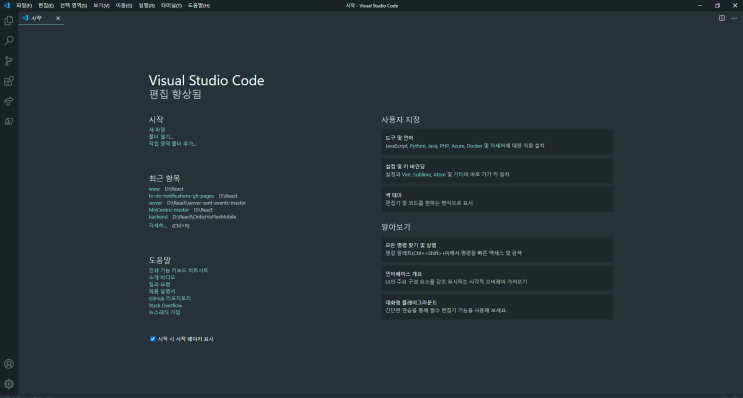Click the 편집 향상됨 subtitle text
The image size is (743, 398).
175,94
